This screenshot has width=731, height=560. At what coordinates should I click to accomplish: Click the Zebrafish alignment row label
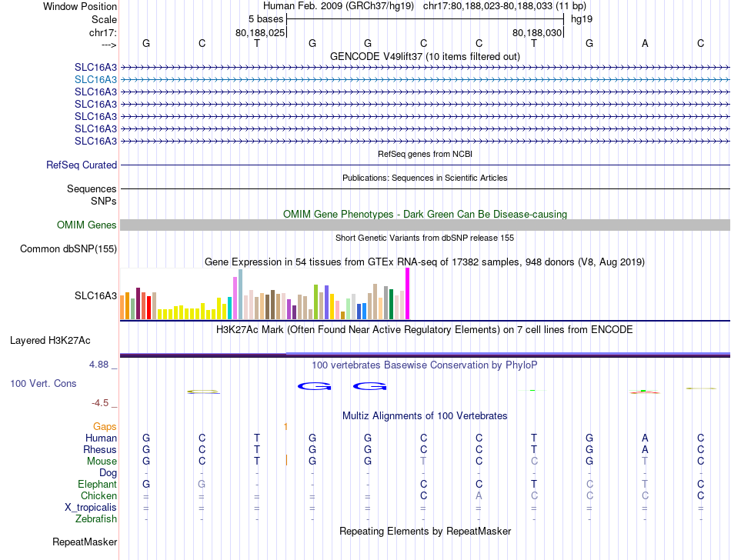(x=96, y=518)
